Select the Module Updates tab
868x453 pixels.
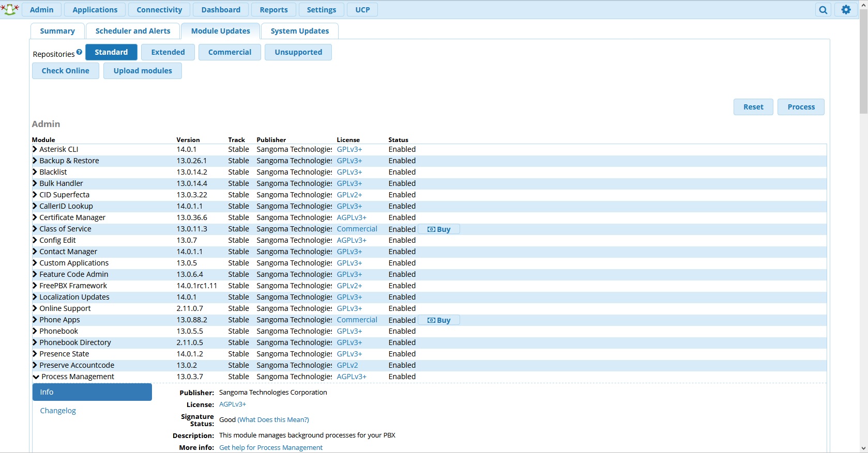[x=221, y=31]
